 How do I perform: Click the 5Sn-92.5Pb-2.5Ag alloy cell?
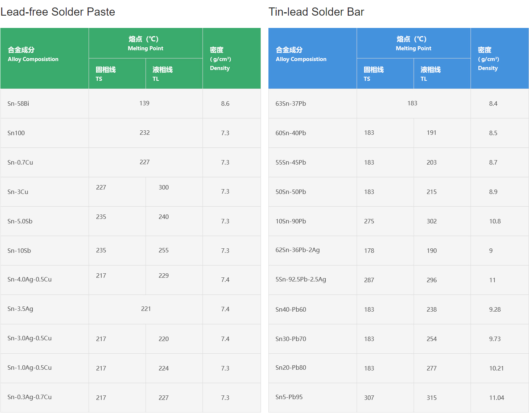coord(301,279)
